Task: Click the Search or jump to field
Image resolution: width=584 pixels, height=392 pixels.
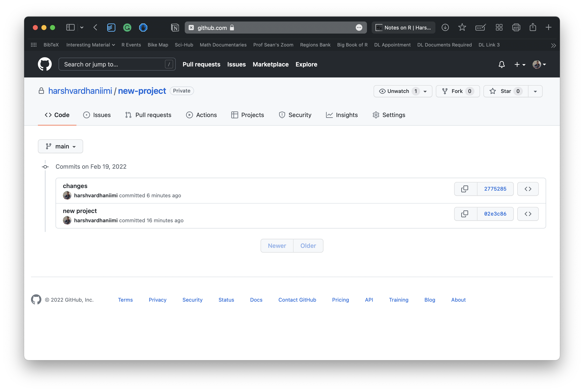Action: 113,65
